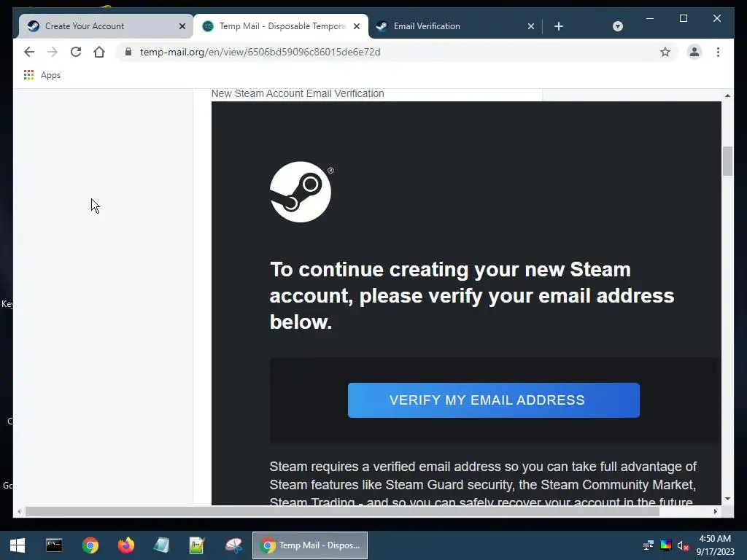The height and width of the screenshot is (560, 747).
Task: Click the muted volume tray icon
Action: tap(683, 545)
